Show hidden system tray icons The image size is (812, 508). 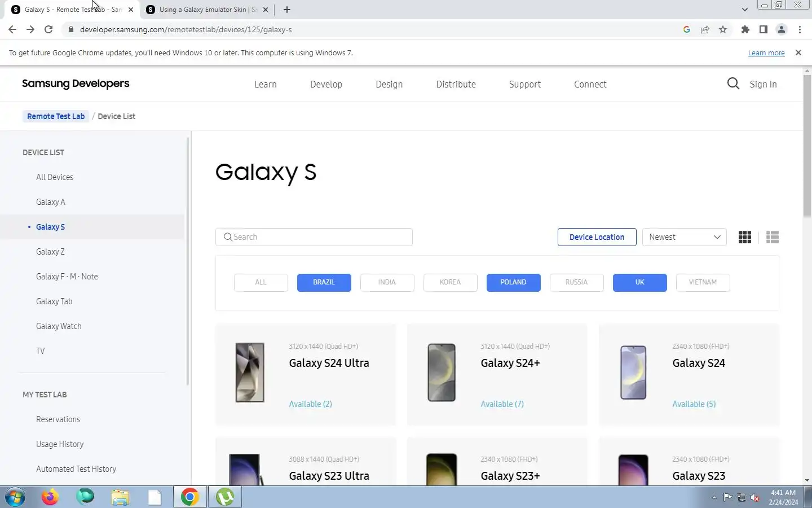(714, 497)
